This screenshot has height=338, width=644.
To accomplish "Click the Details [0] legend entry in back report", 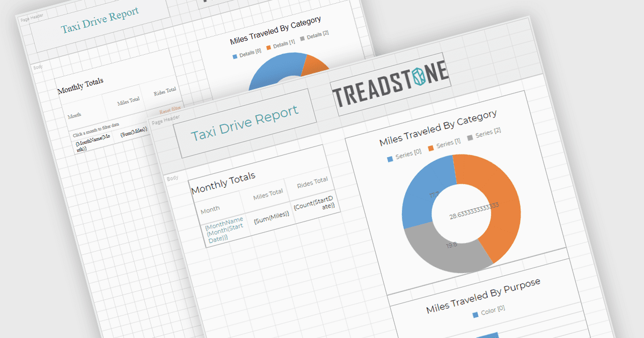I will tap(247, 54).
